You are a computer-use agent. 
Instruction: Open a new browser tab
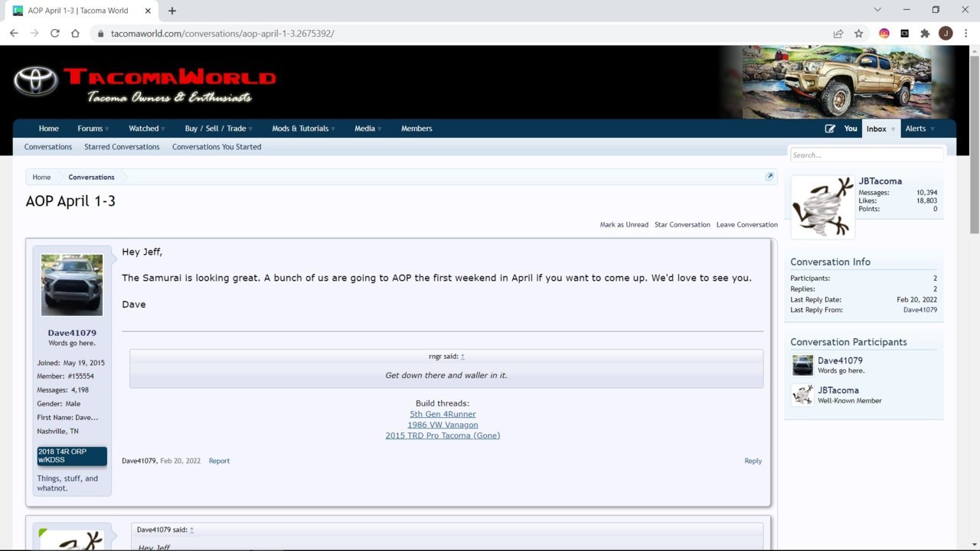click(x=172, y=11)
